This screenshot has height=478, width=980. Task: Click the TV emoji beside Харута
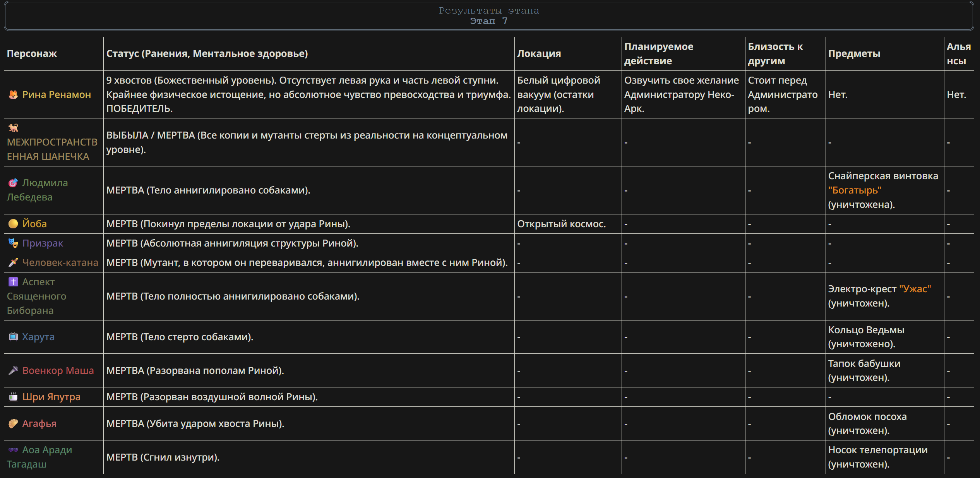pyautogui.click(x=13, y=337)
